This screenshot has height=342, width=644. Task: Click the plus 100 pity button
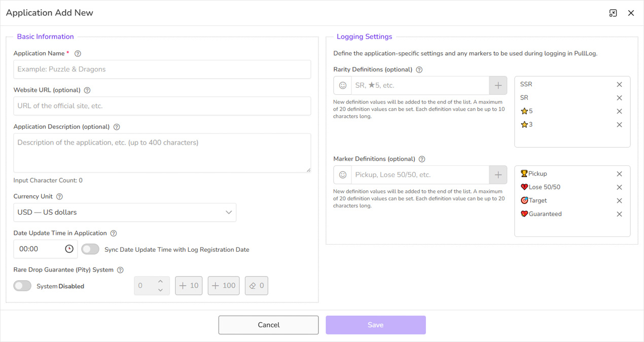click(x=224, y=286)
